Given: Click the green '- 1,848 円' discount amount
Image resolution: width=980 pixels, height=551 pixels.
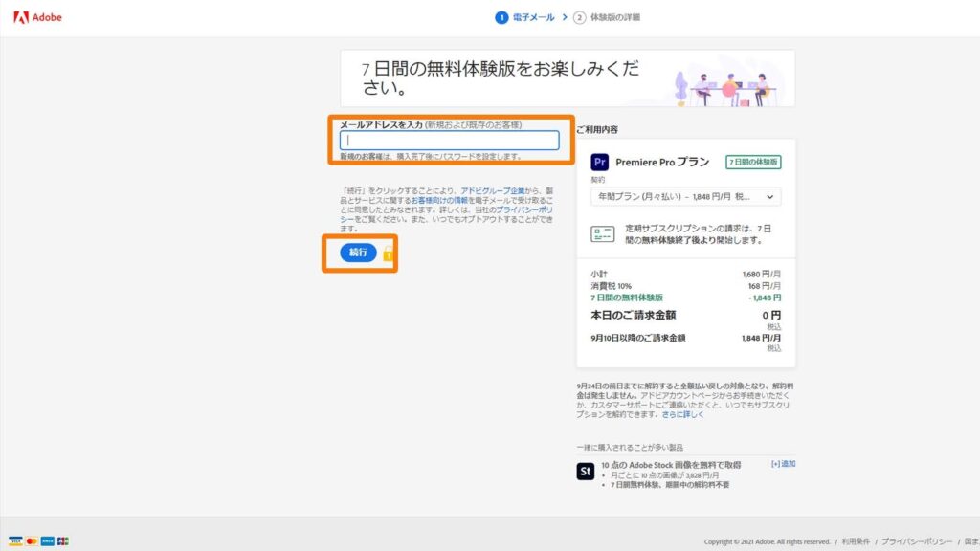Looking at the screenshot, I should [x=765, y=298].
